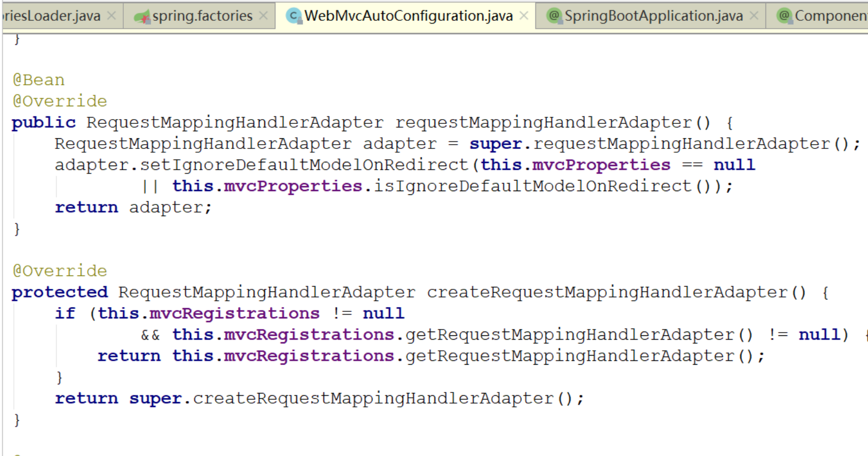
Task: Click isIgnoreDefaultModelOnRedirect() method call
Action: [x=541, y=186]
